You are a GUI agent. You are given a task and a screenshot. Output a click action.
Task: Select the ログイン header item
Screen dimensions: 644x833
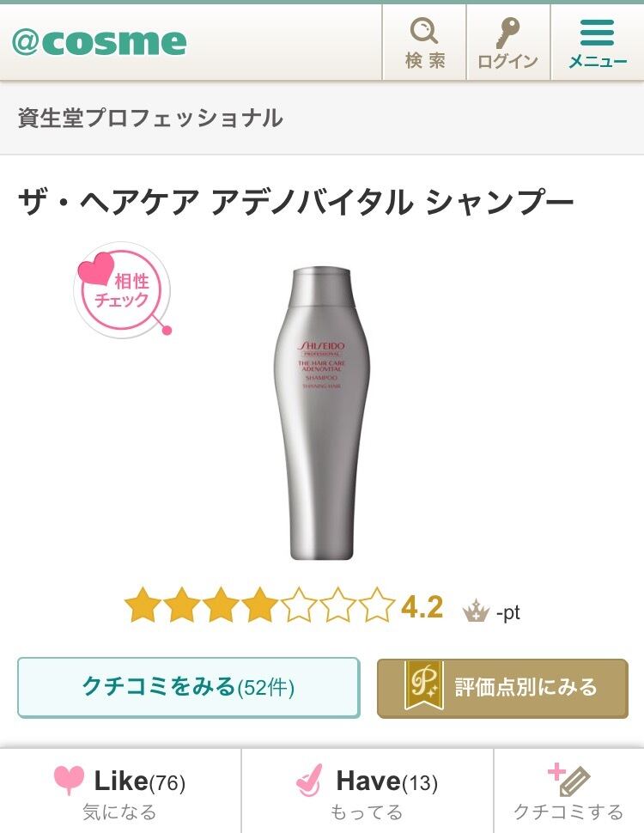pyautogui.click(x=508, y=43)
